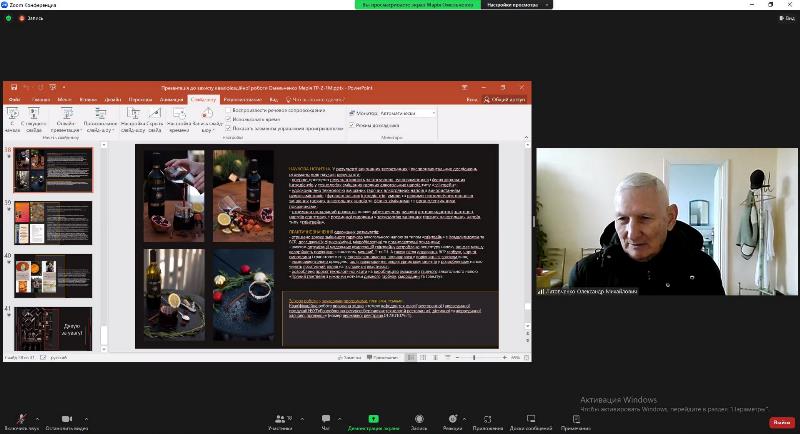Open the Zoom Chat panel
Viewport: 800px width, 434px height.
click(323, 418)
